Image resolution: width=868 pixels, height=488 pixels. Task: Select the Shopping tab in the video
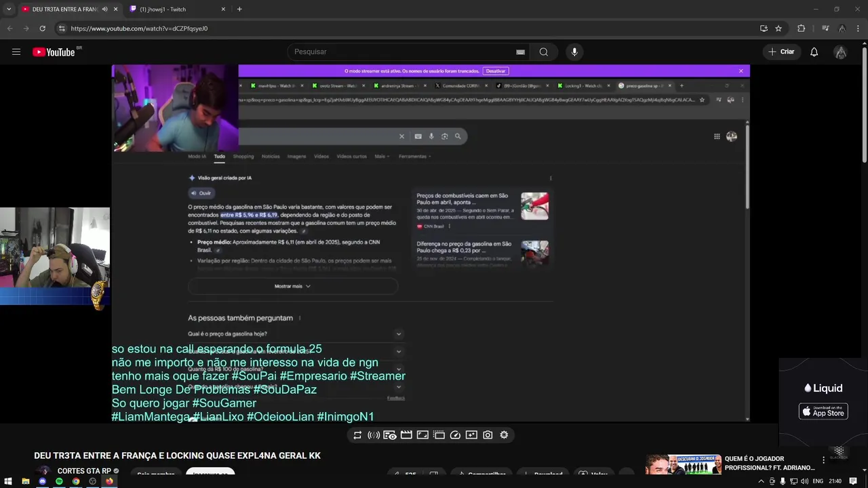coord(243,157)
